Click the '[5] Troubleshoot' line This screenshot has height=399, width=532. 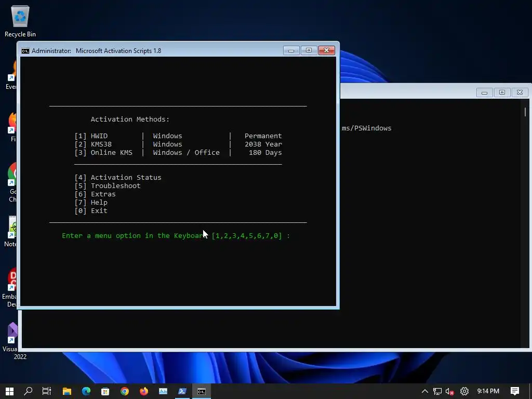107,186
